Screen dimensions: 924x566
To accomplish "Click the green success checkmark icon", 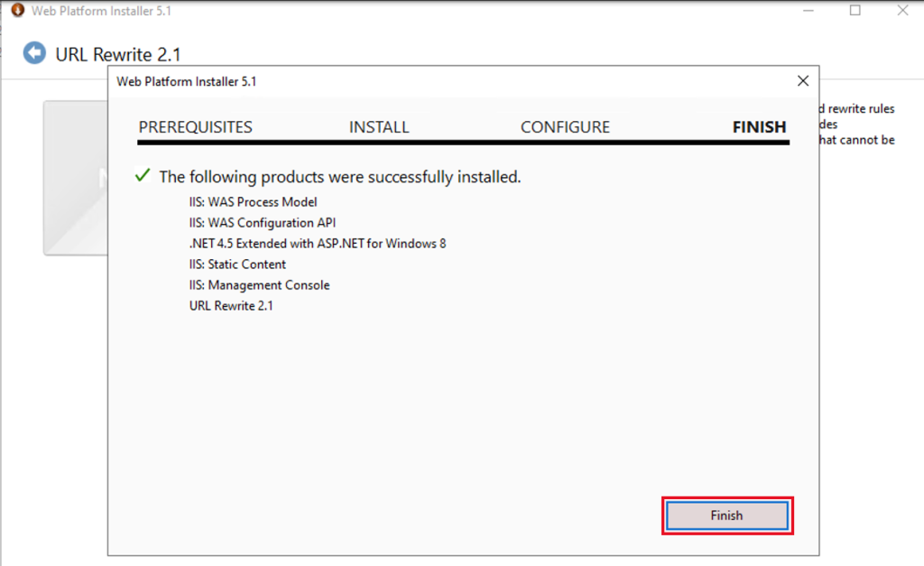I will pos(143,175).
